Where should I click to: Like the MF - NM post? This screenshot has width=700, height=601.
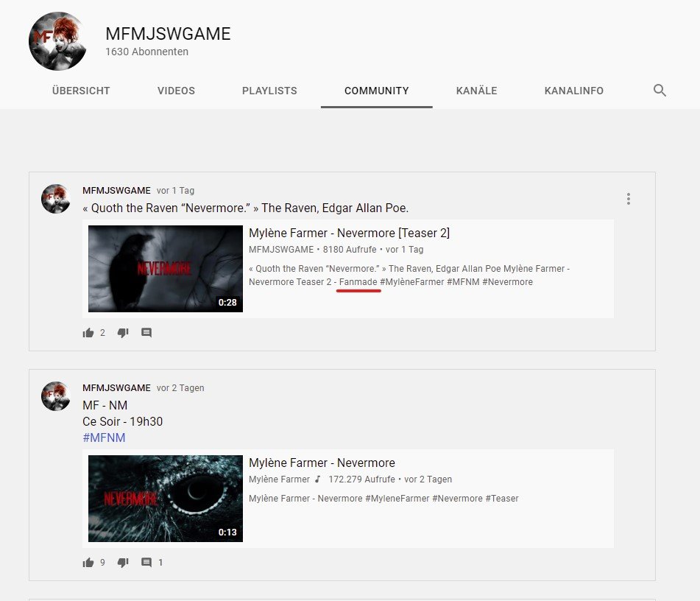point(89,563)
